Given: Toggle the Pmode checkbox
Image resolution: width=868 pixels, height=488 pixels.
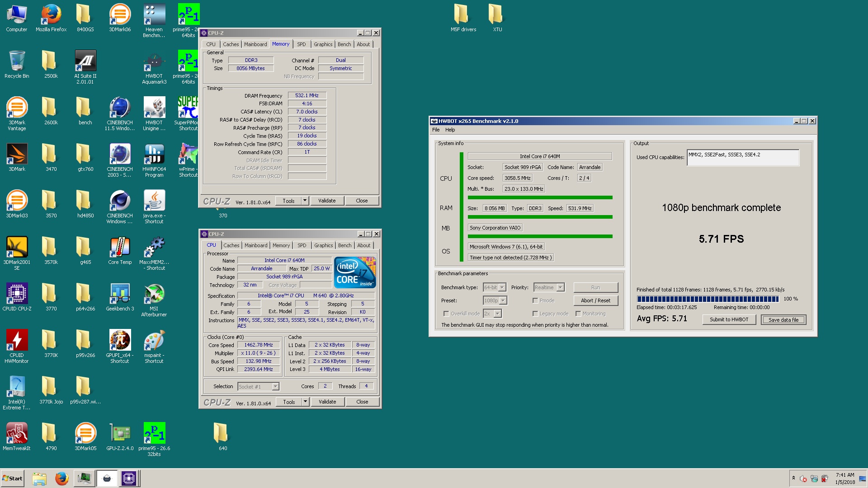Looking at the screenshot, I should [x=535, y=300].
